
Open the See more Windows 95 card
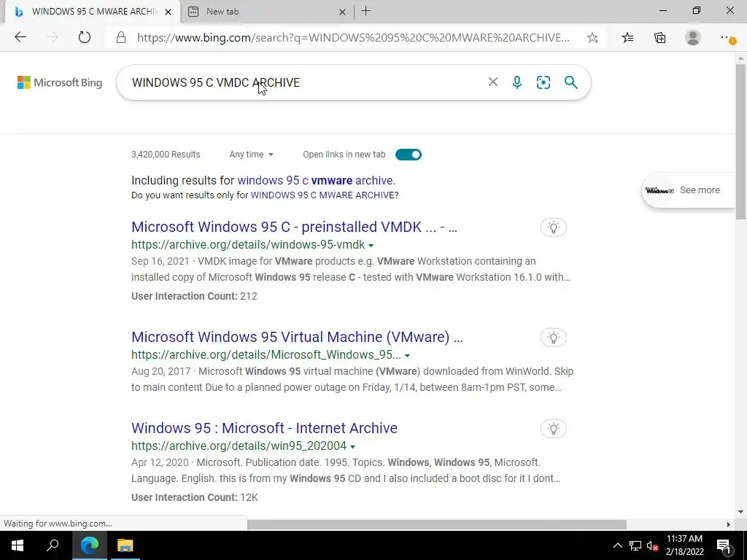tap(689, 190)
